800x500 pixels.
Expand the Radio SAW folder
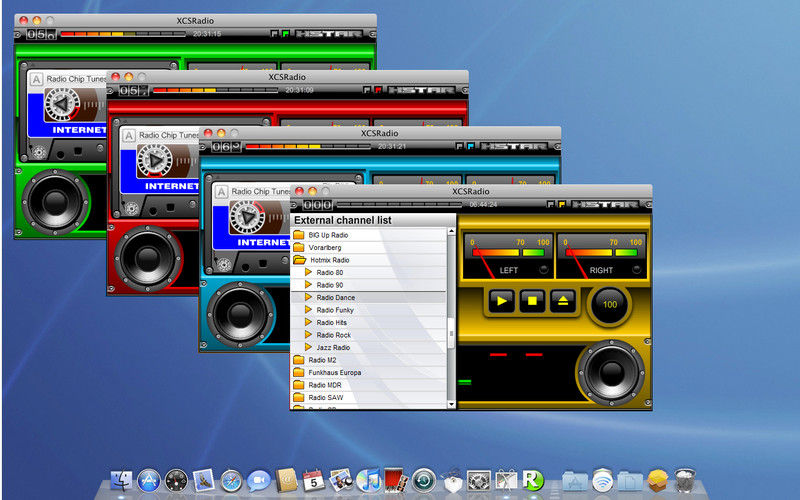point(299,397)
